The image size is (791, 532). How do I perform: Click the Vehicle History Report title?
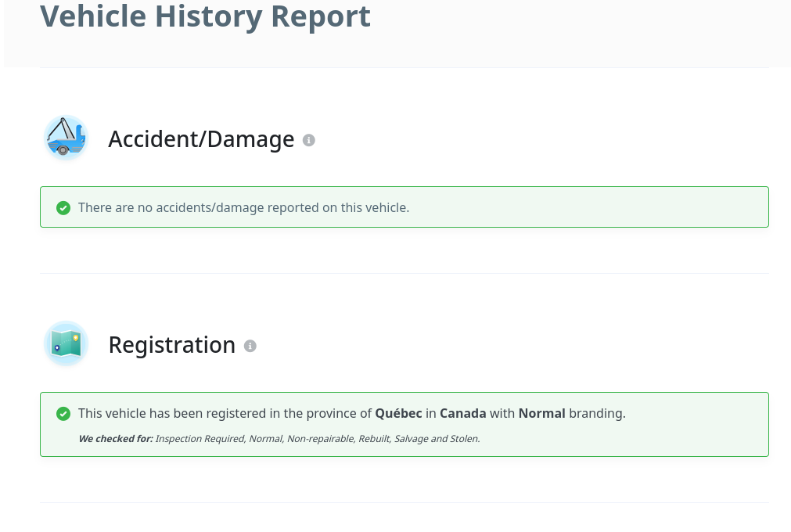pyautogui.click(x=205, y=16)
